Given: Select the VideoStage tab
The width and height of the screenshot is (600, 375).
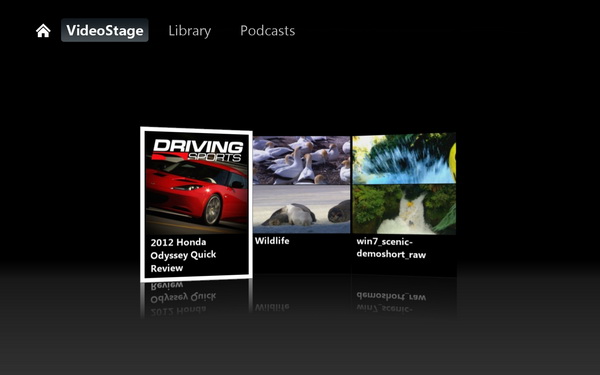Looking at the screenshot, I should [x=105, y=30].
